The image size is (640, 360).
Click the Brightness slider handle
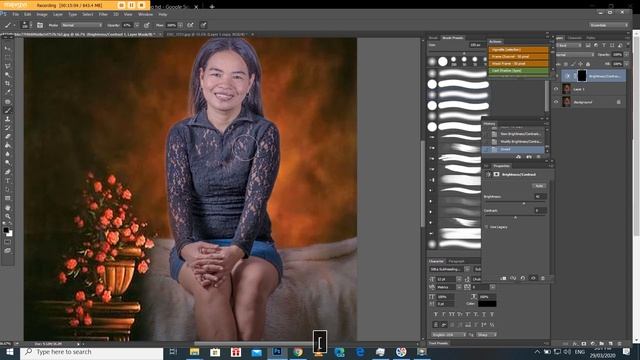(524, 203)
